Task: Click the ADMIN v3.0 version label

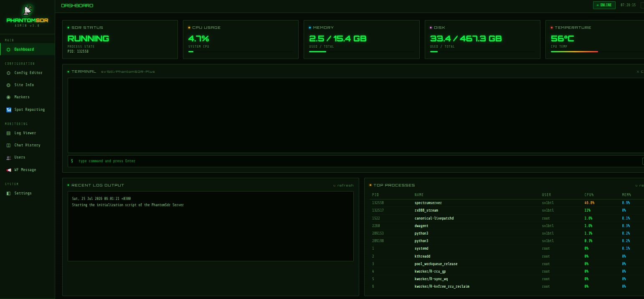Action: (27, 26)
